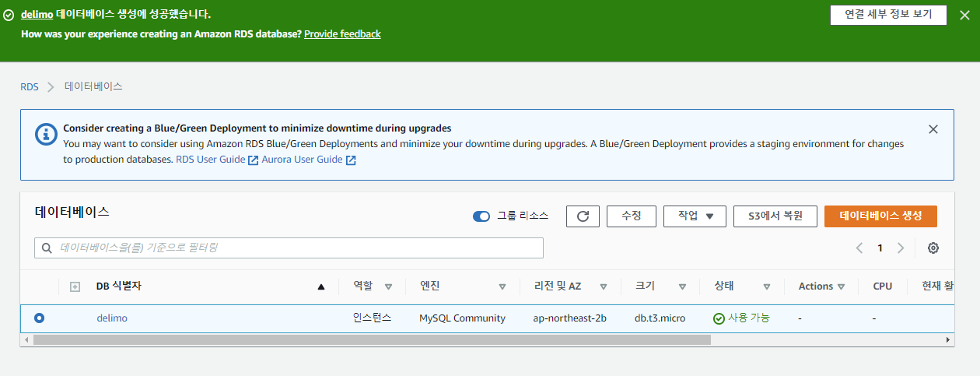Open RDS breadcrumb link
Image resolution: width=980 pixels, height=376 pixels.
pos(30,86)
